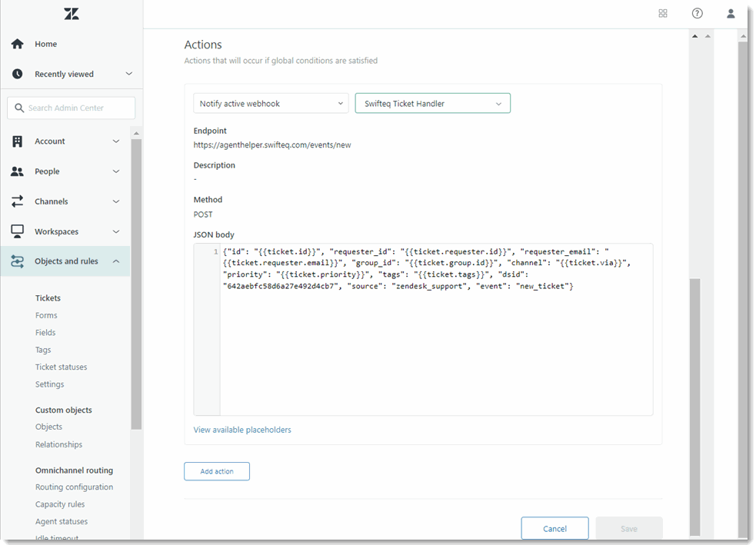Click the POST method value
The image size is (756, 545).
(x=203, y=214)
